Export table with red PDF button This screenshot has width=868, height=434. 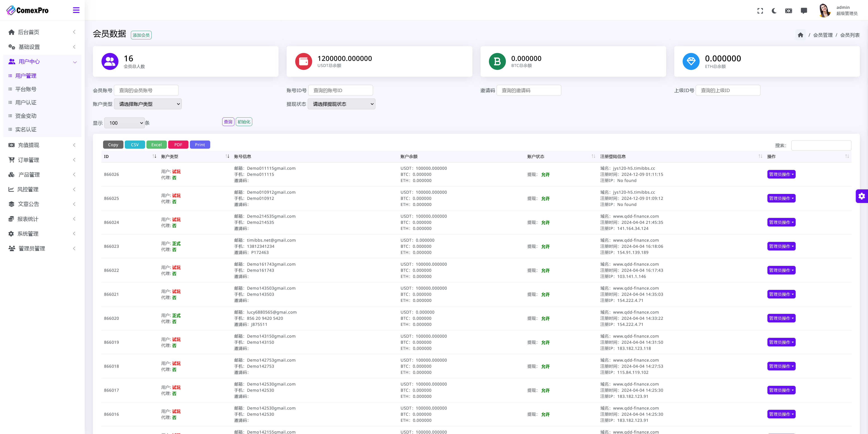click(178, 145)
